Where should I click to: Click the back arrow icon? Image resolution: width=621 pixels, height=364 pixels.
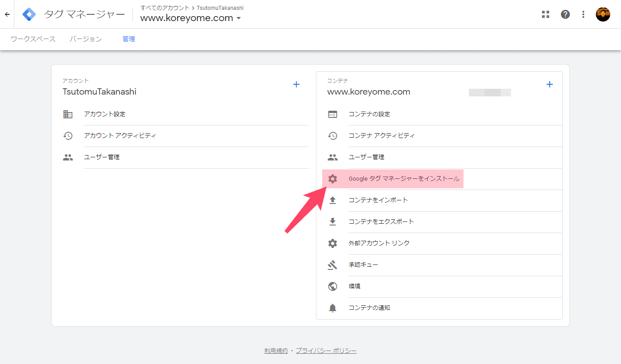[7, 14]
